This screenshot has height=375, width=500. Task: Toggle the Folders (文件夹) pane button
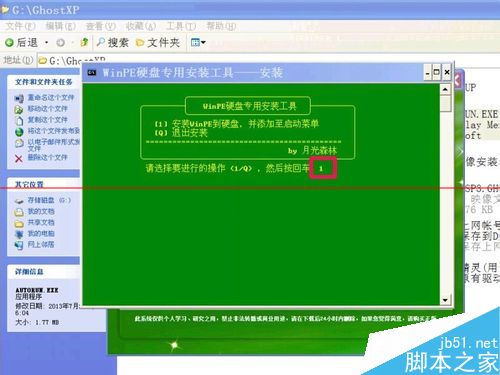pyautogui.click(x=158, y=43)
